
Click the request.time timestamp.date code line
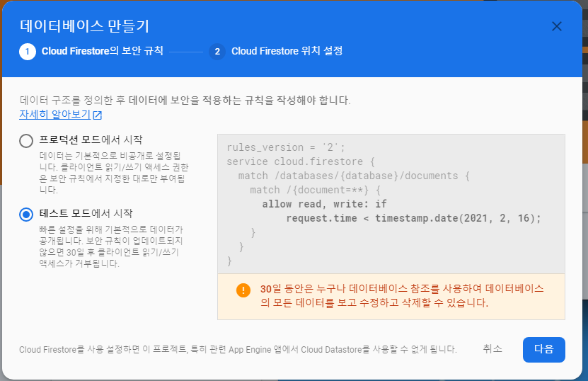[x=414, y=218]
